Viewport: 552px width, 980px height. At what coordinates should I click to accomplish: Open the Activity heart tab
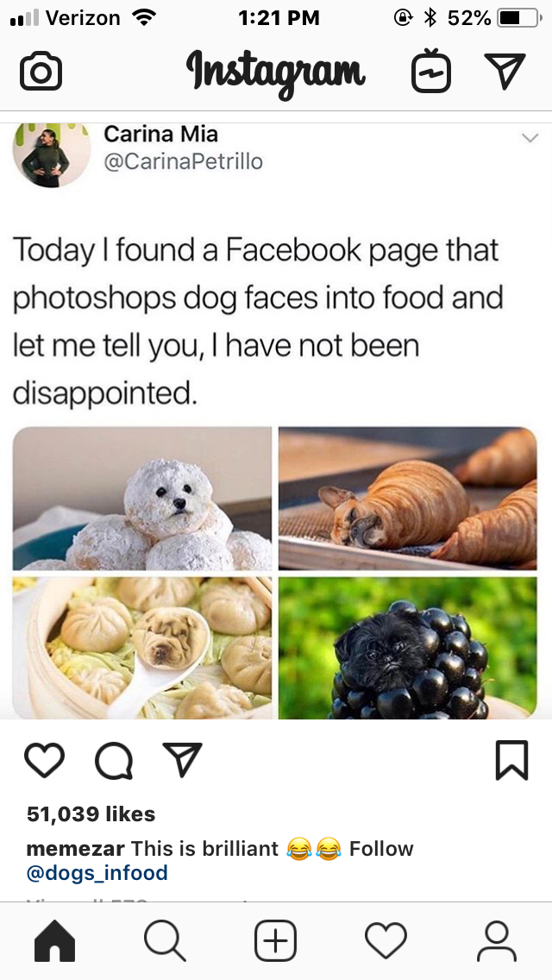tap(386, 940)
